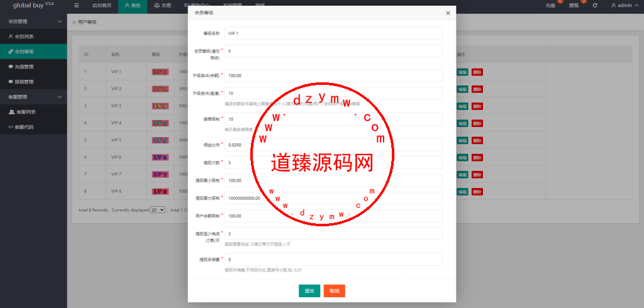Click the LV 8 badge icon
Image resolution: width=644 pixels, height=308 pixels.
[160, 191]
